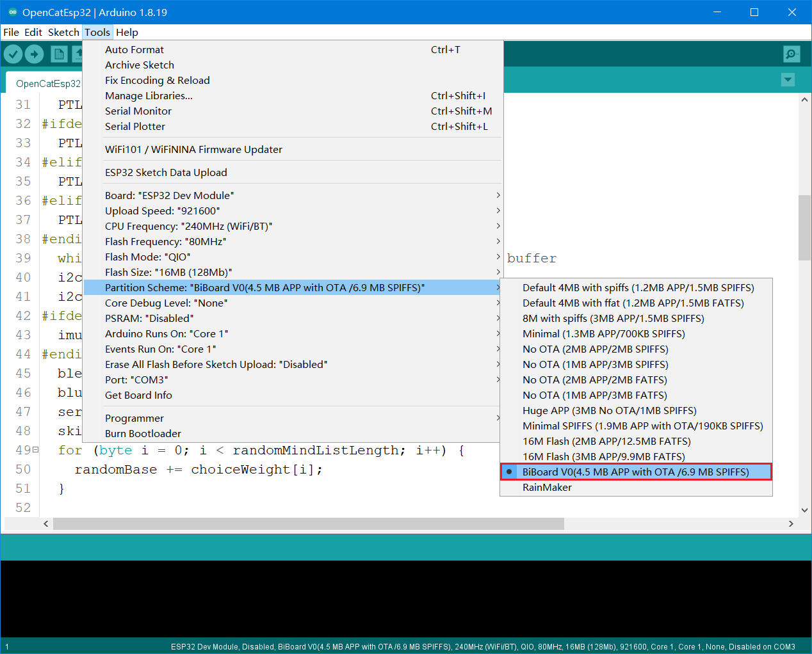Expand Erase All Flash Before Sketch Upload
The height and width of the screenshot is (654, 812).
point(293,364)
